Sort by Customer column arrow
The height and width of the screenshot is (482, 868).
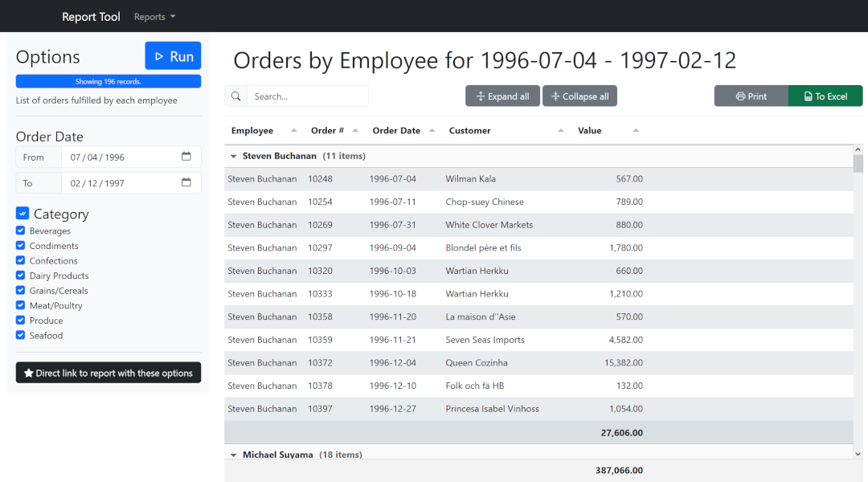[x=561, y=131]
